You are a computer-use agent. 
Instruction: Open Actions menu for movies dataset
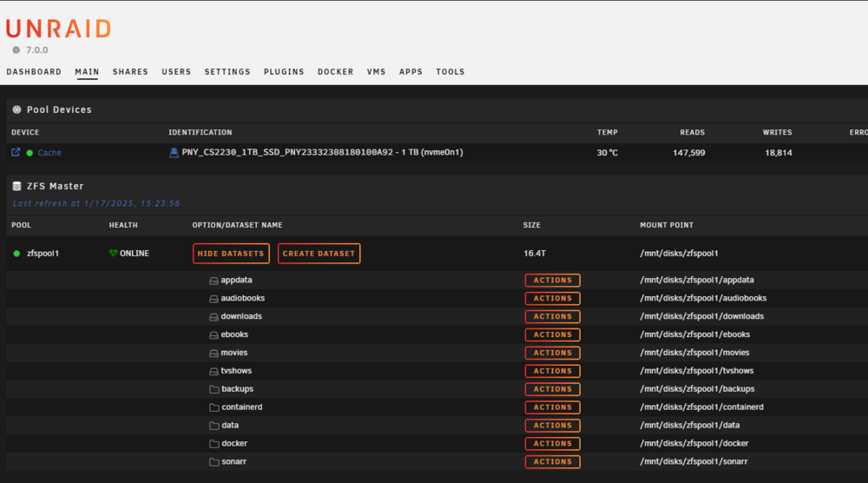pyautogui.click(x=552, y=353)
